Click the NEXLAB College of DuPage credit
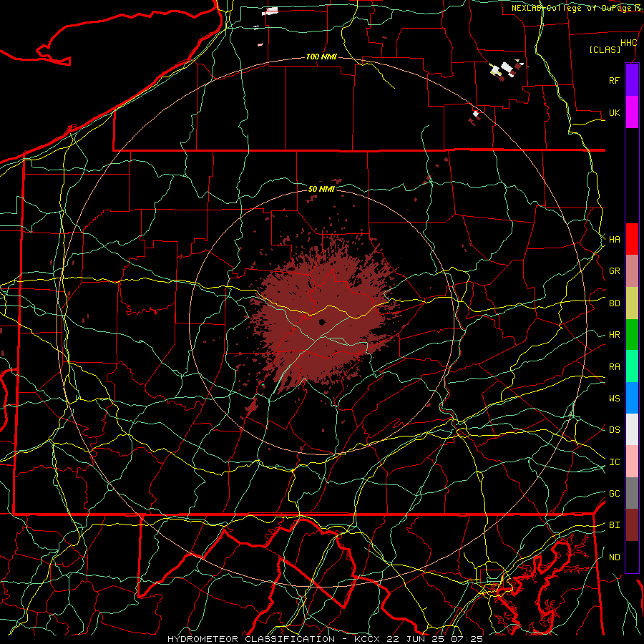Viewport: 644px width, 644px height. [x=576, y=8]
